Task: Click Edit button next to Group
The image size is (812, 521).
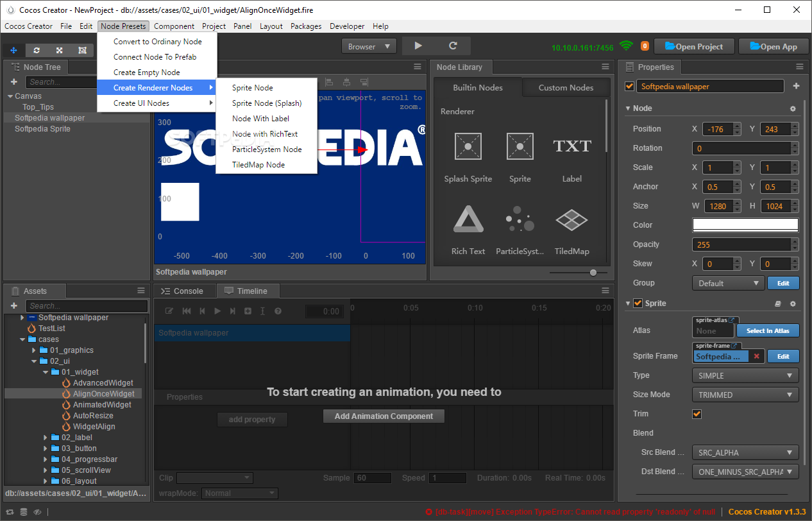Action: [x=784, y=283]
